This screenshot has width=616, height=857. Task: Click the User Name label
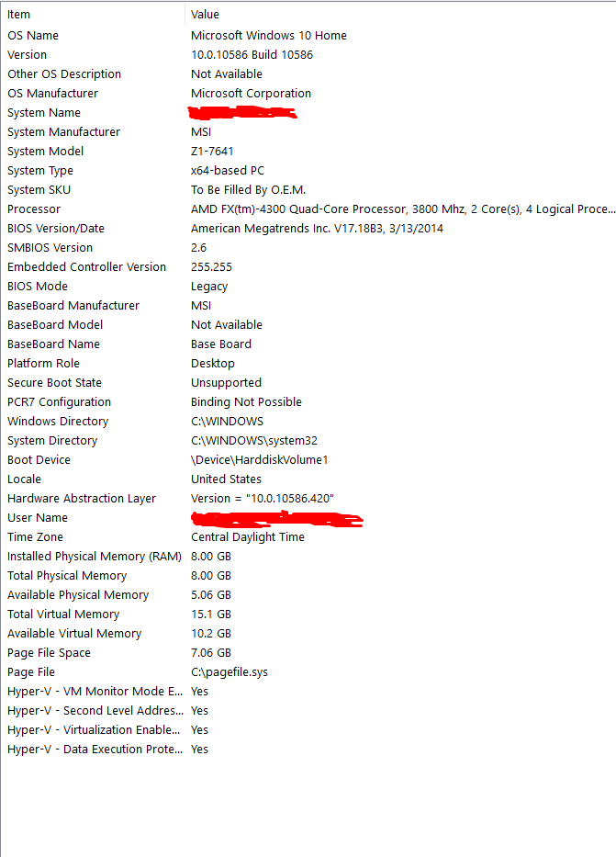(x=37, y=517)
